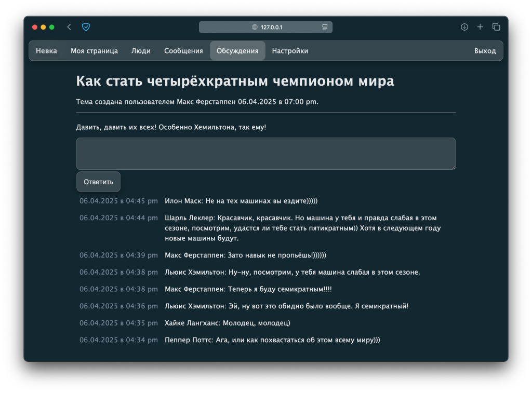The image size is (532, 393).
Task: Focus the 127.0.0.1 address bar
Action: pyautogui.click(x=275, y=27)
